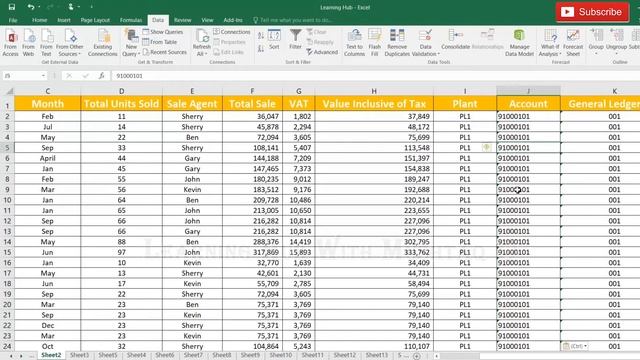Image resolution: width=640 pixels, height=360 pixels.
Task: Switch to Sheet3 tab
Action: tap(80, 356)
